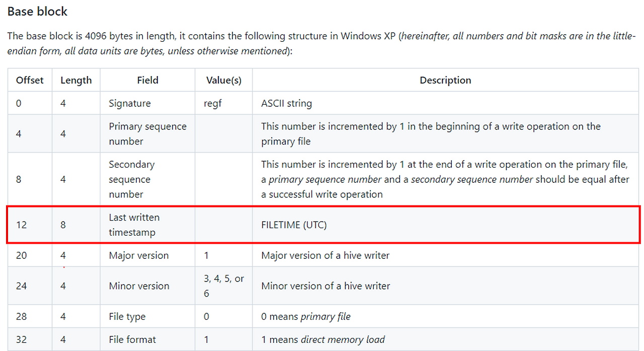
Task: Click offset 12 in the highlighted row
Action: tap(21, 225)
